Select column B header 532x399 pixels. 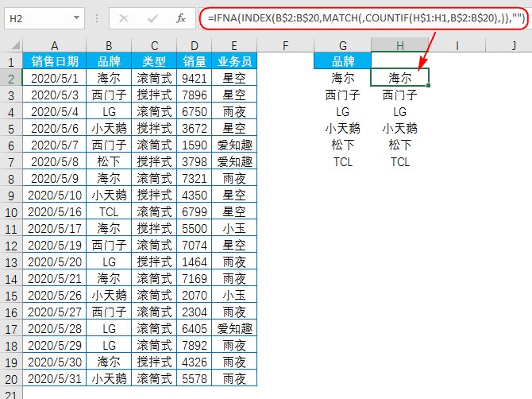(109, 45)
